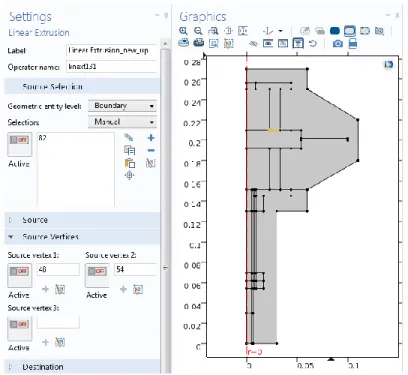Click the greyed pencil selection icon in Graphics toolbar
Viewport: 408px width, 375px height.
tap(305, 31)
